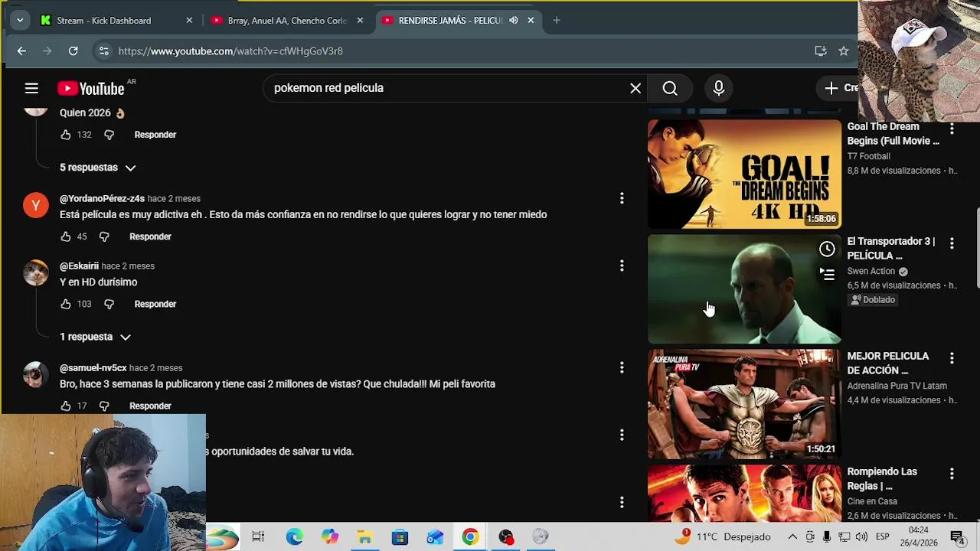Dislike the @Eskairii comment

tap(109, 304)
